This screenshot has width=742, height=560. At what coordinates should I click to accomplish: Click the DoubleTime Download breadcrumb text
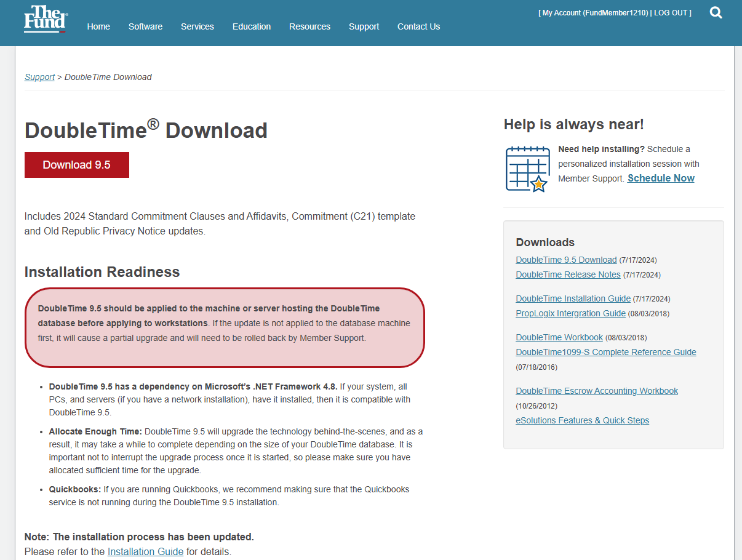click(108, 77)
